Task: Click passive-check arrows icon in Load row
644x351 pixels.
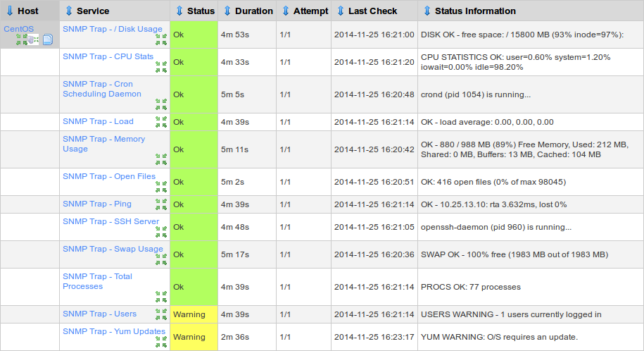Action: point(161,122)
